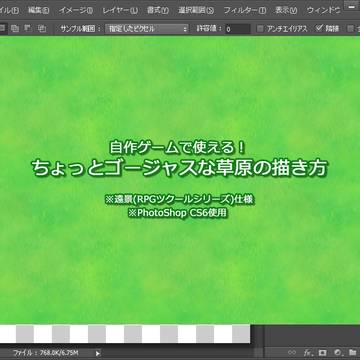The height and width of the screenshot is (360, 360).
Task: Enable the アンチエイリアス checkbox
Action: coord(260,29)
